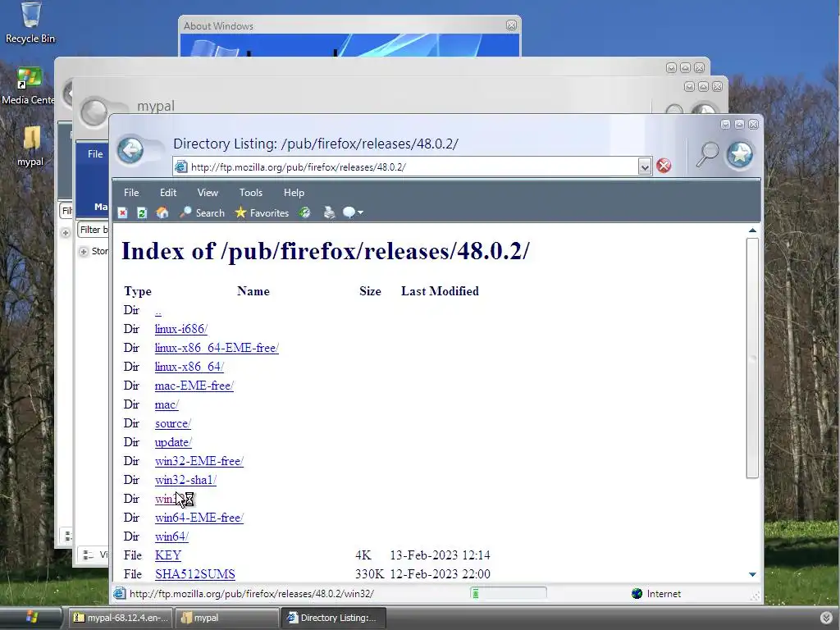
Task: Open the source/ directory link
Action: [x=173, y=423]
